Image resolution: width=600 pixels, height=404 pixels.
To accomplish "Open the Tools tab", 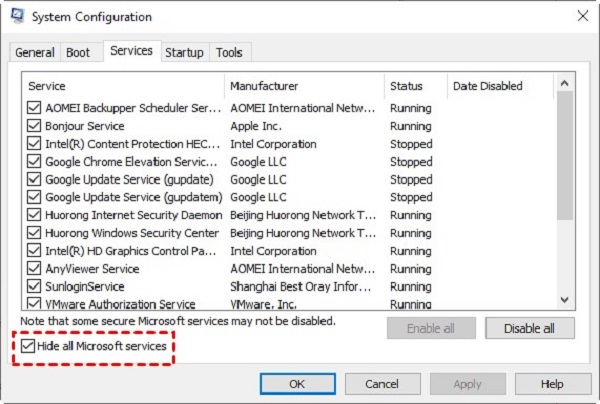I will [229, 52].
